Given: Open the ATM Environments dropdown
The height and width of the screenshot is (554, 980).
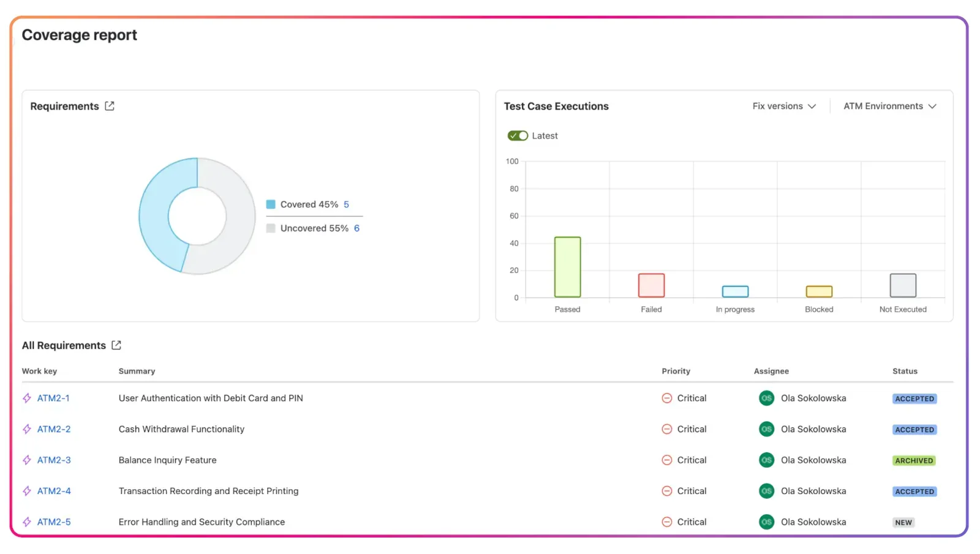Looking at the screenshot, I should click(889, 106).
